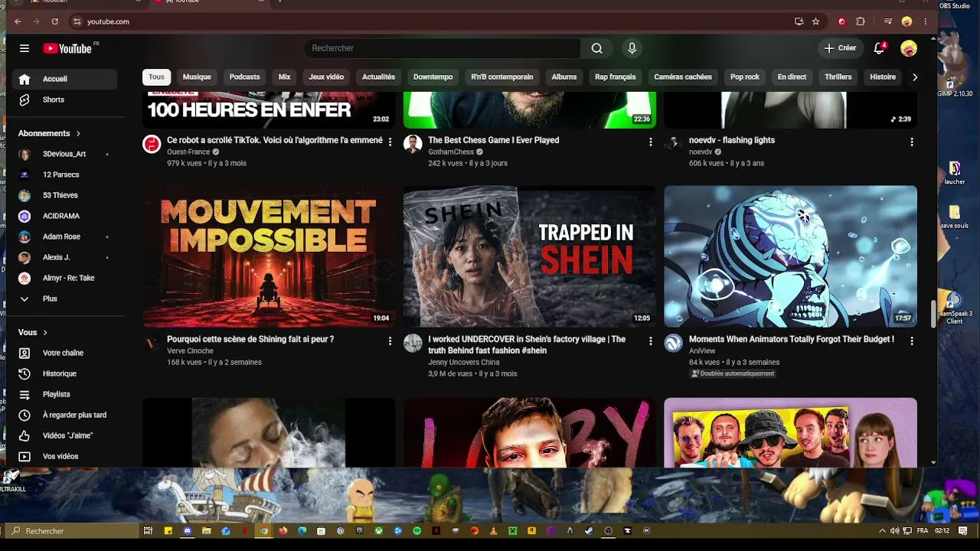The height and width of the screenshot is (551, 980).
Task: Open the Windows notification center icon
Action: [x=963, y=530]
